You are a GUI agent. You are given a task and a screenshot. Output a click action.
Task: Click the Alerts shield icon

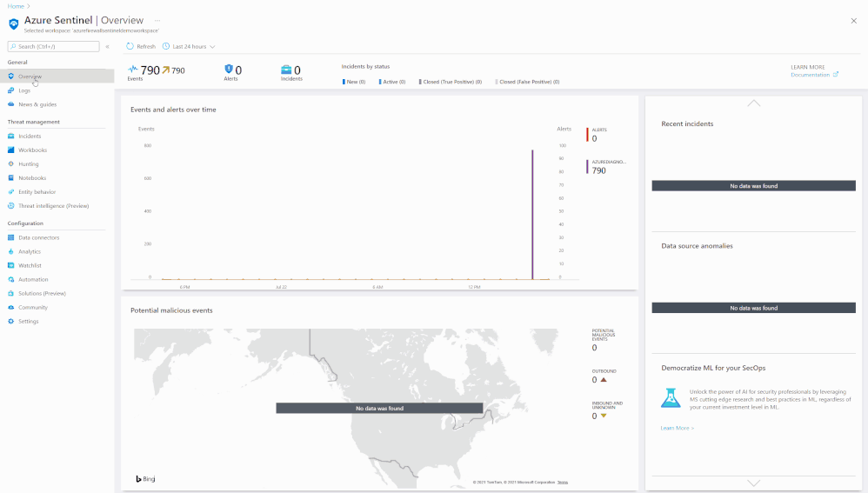click(229, 70)
